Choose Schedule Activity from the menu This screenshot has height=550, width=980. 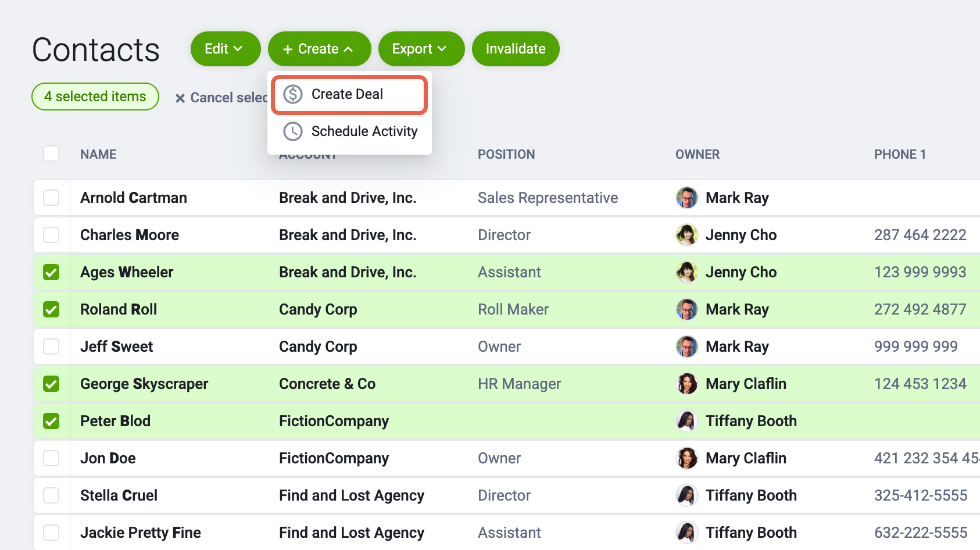point(364,131)
